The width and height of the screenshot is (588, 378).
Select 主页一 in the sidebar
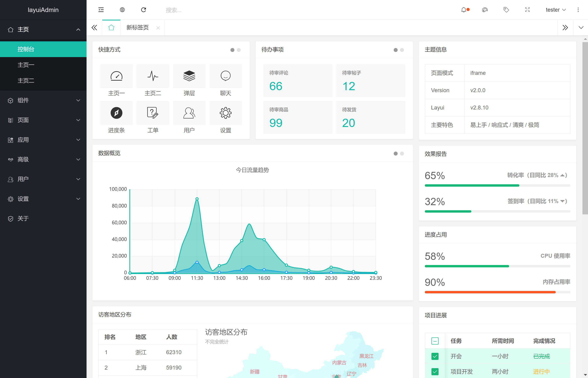click(x=43, y=65)
